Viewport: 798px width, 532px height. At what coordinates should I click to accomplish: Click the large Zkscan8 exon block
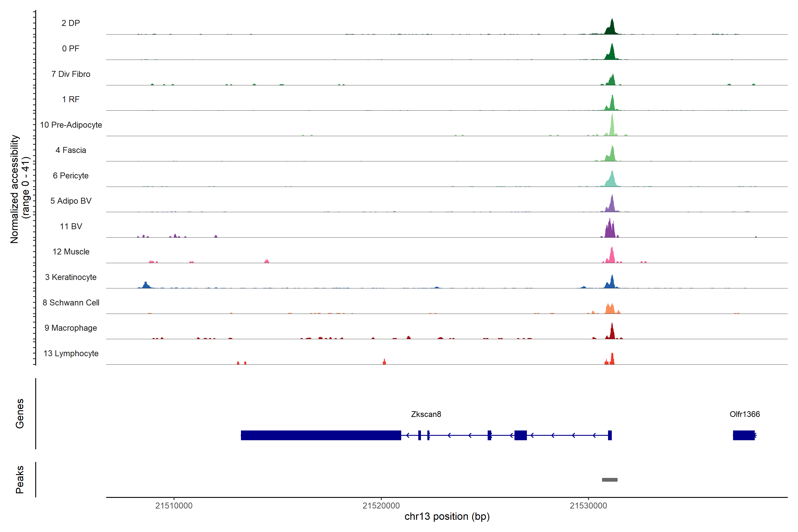[321, 435]
